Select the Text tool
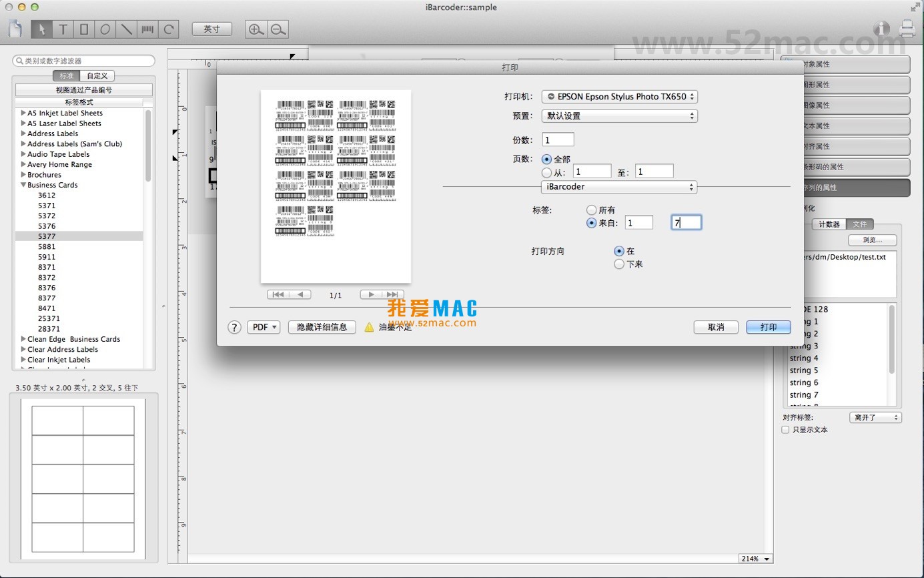 [x=63, y=29]
